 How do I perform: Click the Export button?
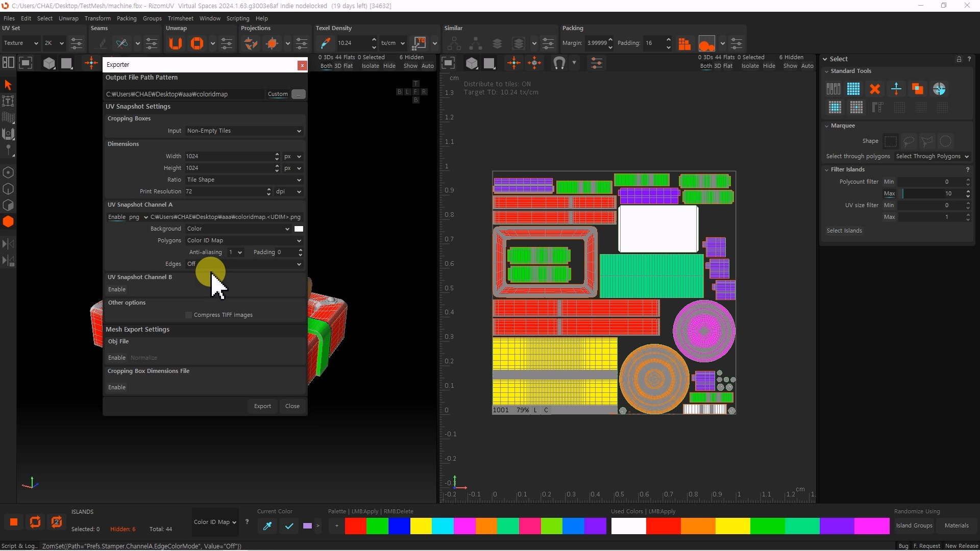click(262, 406)
